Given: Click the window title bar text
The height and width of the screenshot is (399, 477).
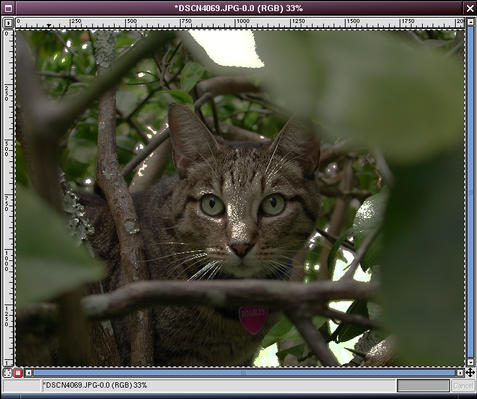Looking at the screenshot, I should 239,8.
